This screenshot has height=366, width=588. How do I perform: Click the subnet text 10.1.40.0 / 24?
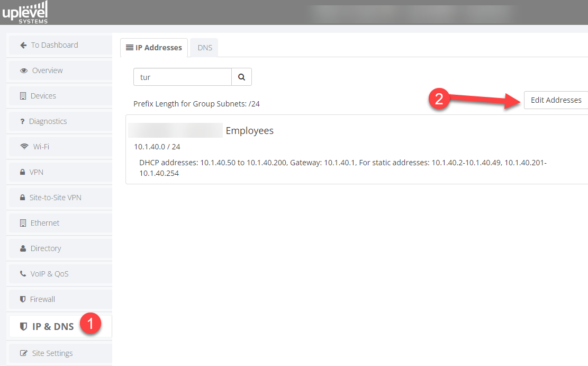157,147
